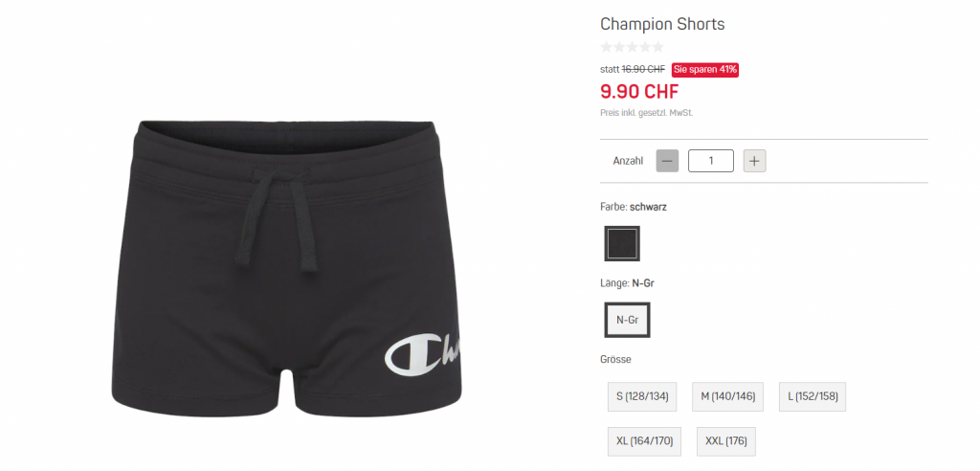
Task: Click the 9.90 CHF price
Action: (x=638, y=92)
